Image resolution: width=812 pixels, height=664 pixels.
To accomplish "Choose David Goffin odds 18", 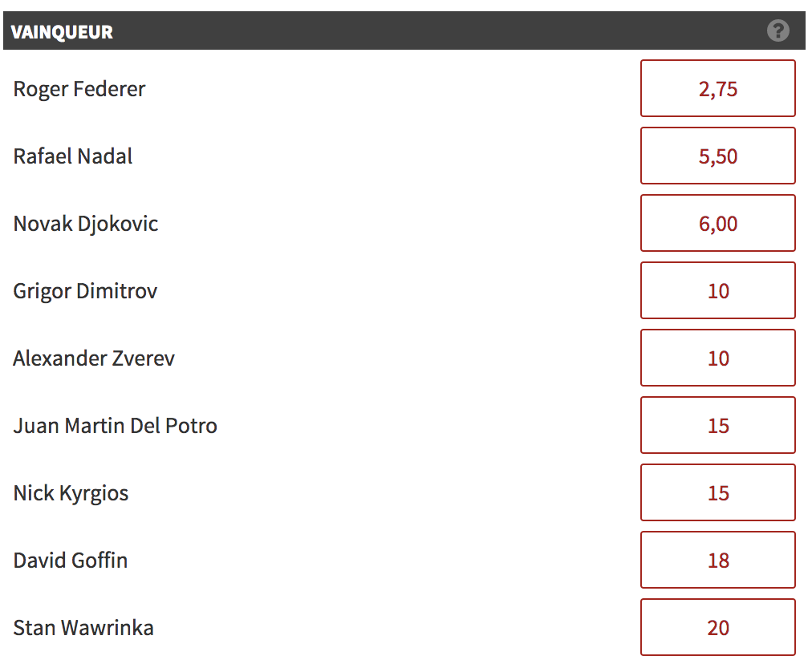I will (718, 560).
